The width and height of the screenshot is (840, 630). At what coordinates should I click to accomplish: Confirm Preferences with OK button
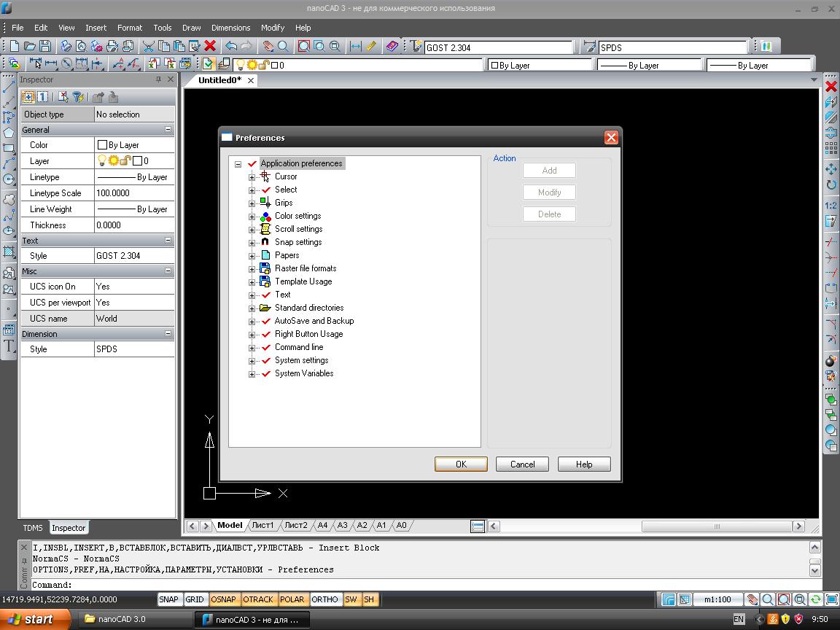(x=461, y=464)
